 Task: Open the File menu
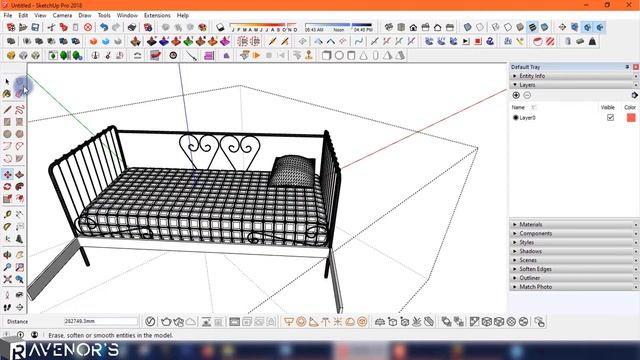pyautogui.click(x=8, y=15)
